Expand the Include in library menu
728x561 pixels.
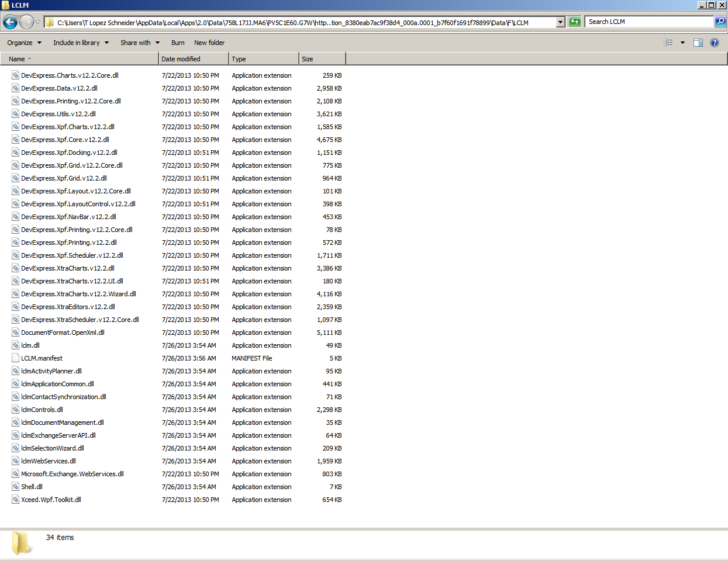(81, 43)
